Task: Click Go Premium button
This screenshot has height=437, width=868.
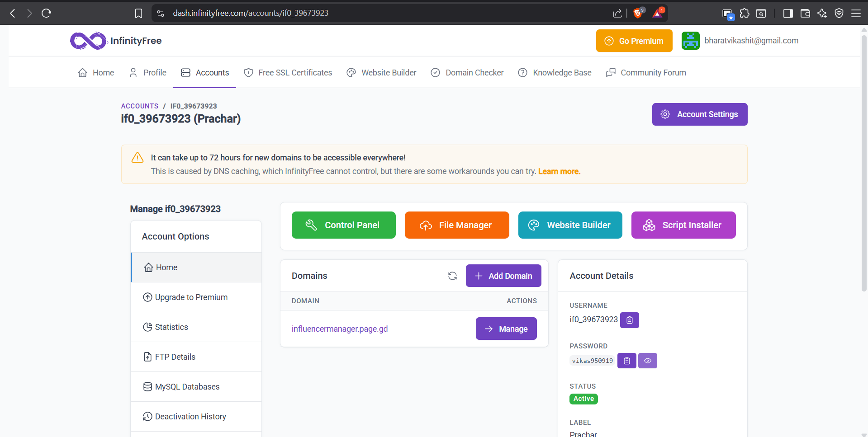Action: coord(634,41)
